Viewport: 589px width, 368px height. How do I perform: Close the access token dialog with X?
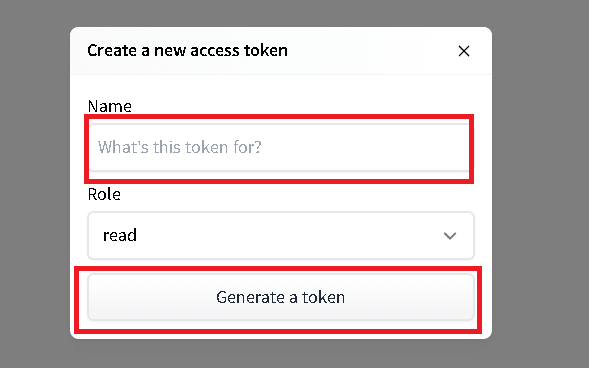(x=464, y=51)
